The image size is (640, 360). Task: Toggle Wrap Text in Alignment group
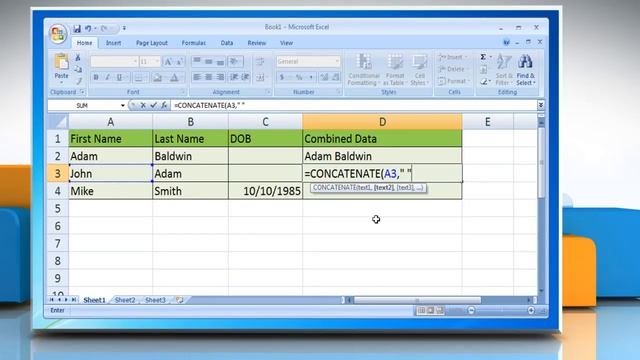click(260, 62)
